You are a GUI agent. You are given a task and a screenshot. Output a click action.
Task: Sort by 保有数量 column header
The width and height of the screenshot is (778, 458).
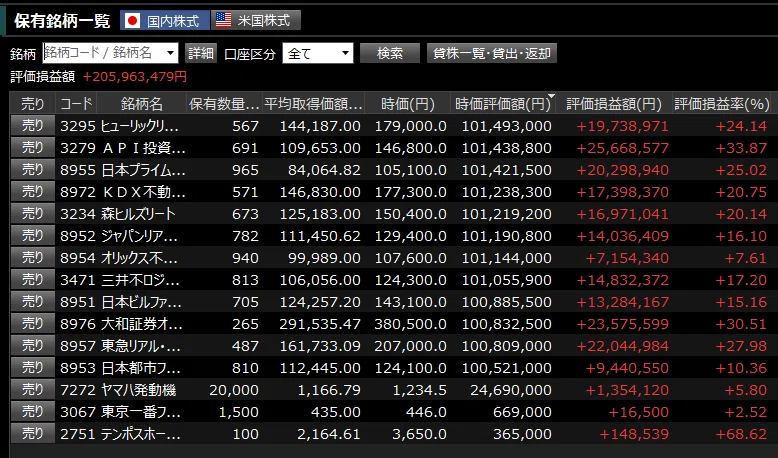coord(224,104)
